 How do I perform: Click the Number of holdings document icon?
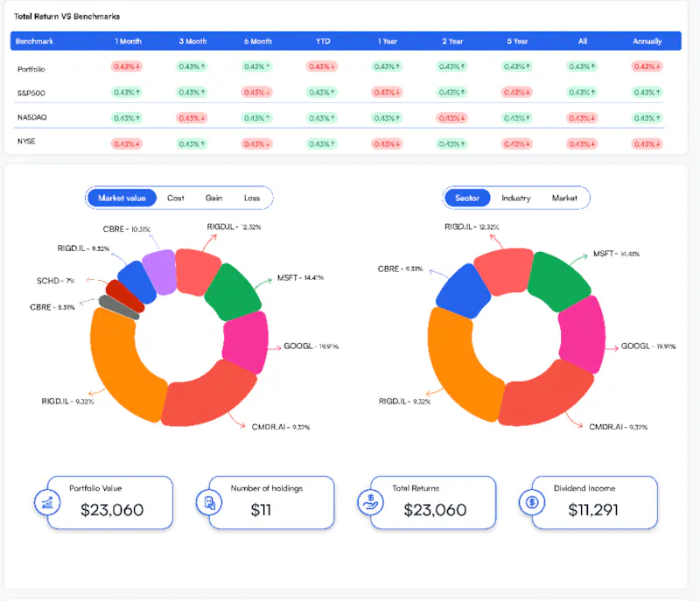(x=209, y=502)
